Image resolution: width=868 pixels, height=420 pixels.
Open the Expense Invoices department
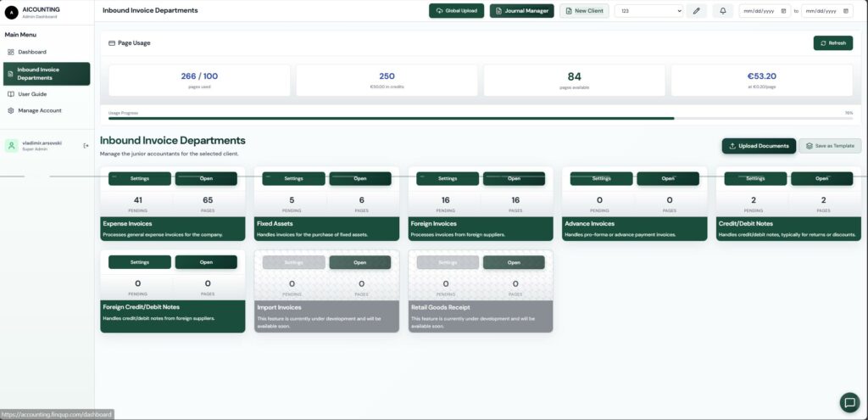(x=206, y=179)
